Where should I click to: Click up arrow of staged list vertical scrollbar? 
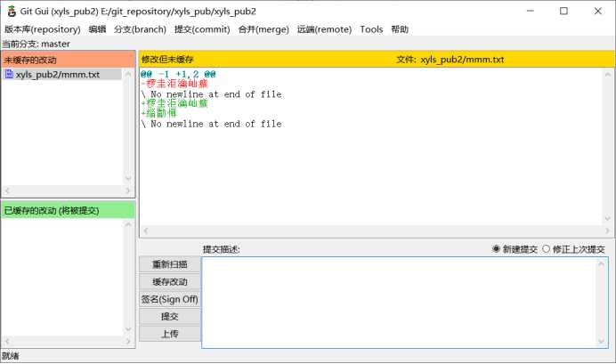[x=128, y=224]
